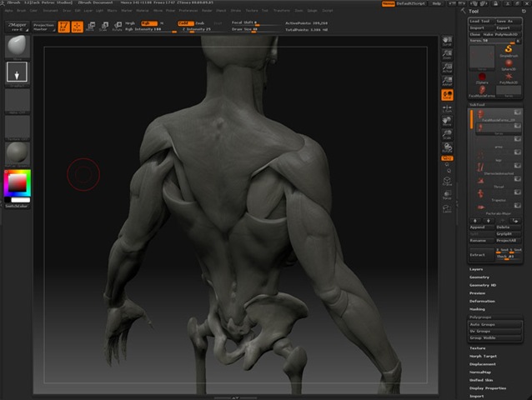Click the Extract button

click(x=481, y=254)
